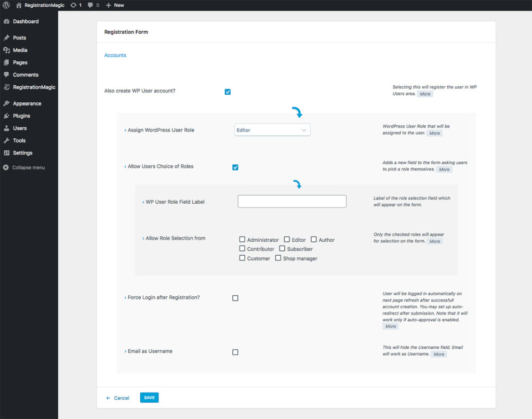
Task: Expand More next to Allow Users Choice help
Action: pyautogui.click(x=444, y=169)
